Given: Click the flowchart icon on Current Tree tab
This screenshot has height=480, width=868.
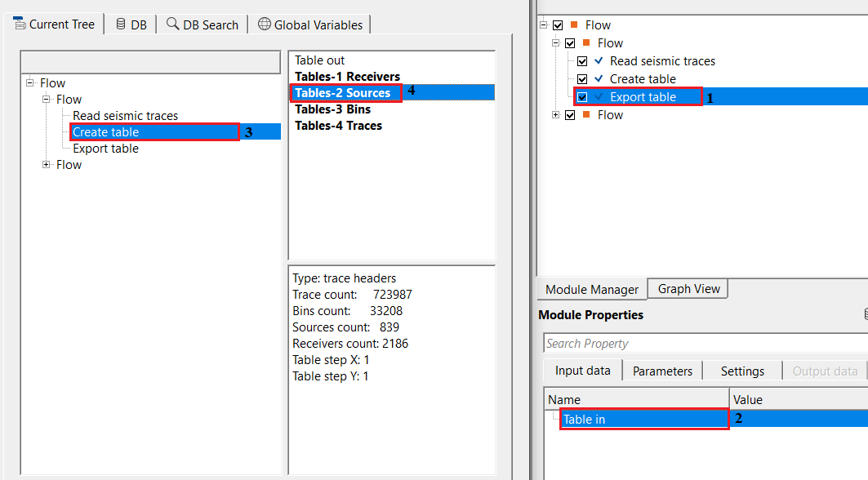Looking at the screenshot, I should [18, 24].
